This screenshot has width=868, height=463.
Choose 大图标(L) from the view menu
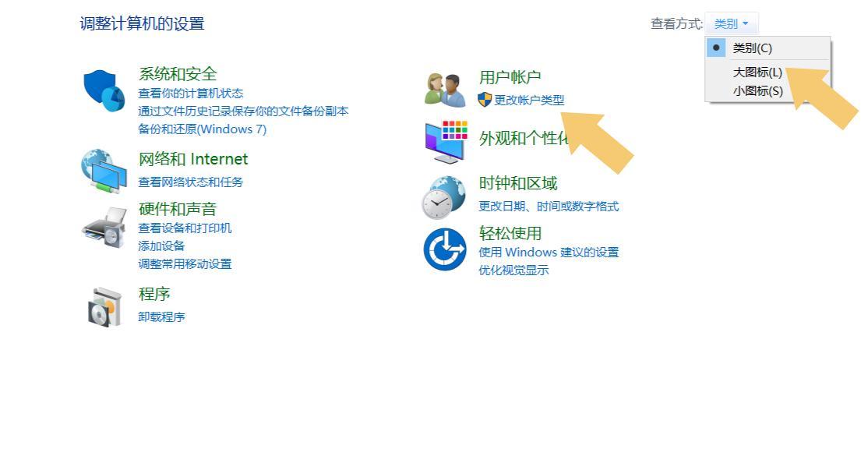[x=757, y=72]
